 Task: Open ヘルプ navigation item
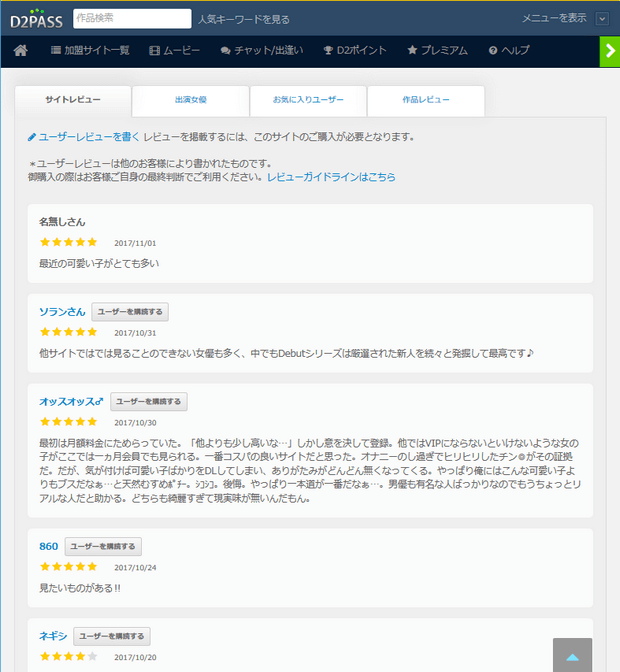509,50
